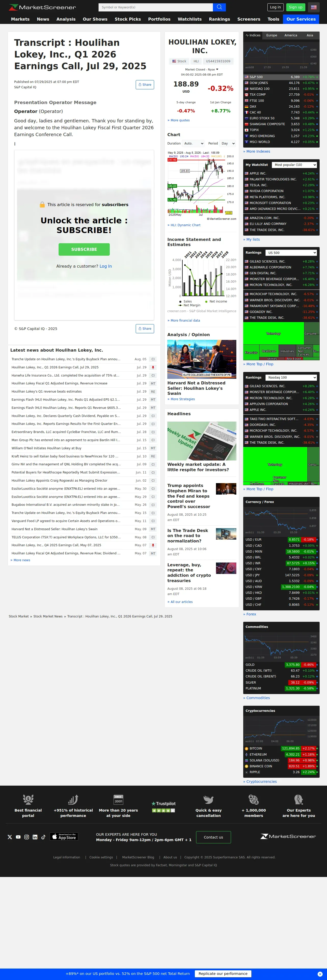Screen dimensions: 327x980
Task: Click the NVIDIA CORPORATION watchlist row
Action: 281,191
